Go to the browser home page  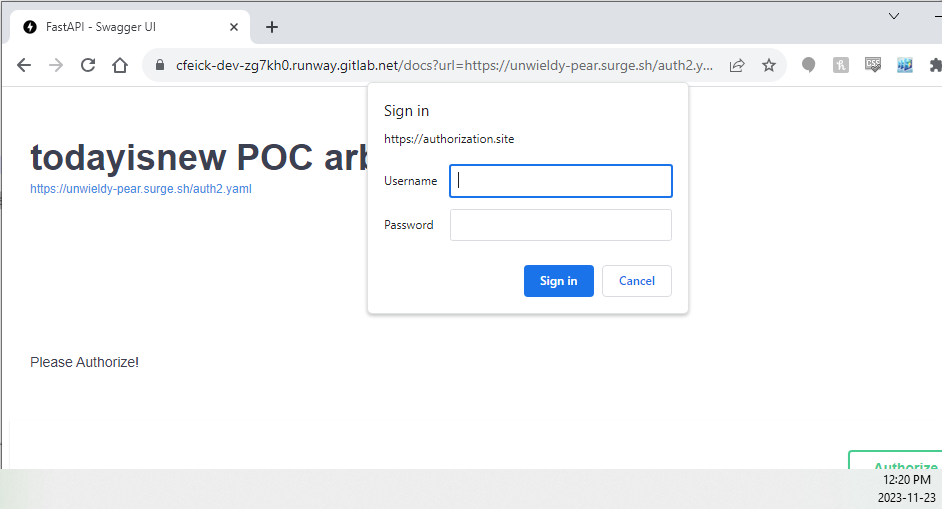(120, 65)
